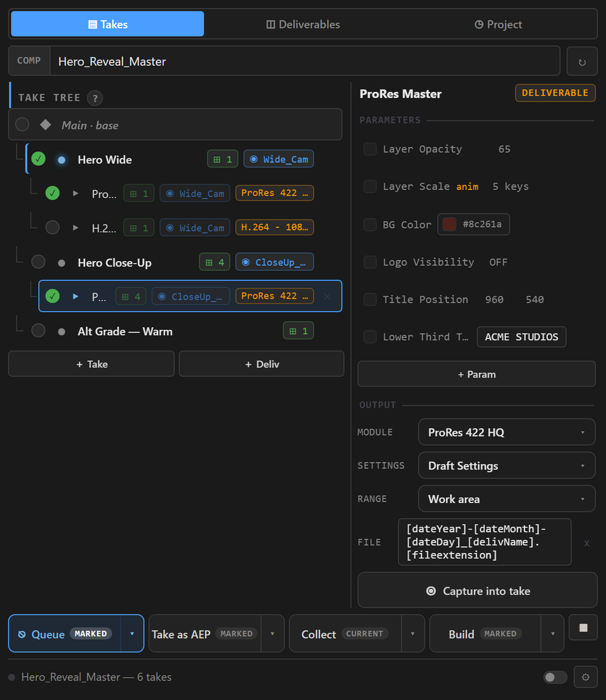This screenshot has height=700, width=606.
Task: Click the ProRes 422 chip in selected row
Action: pos(274,296)
